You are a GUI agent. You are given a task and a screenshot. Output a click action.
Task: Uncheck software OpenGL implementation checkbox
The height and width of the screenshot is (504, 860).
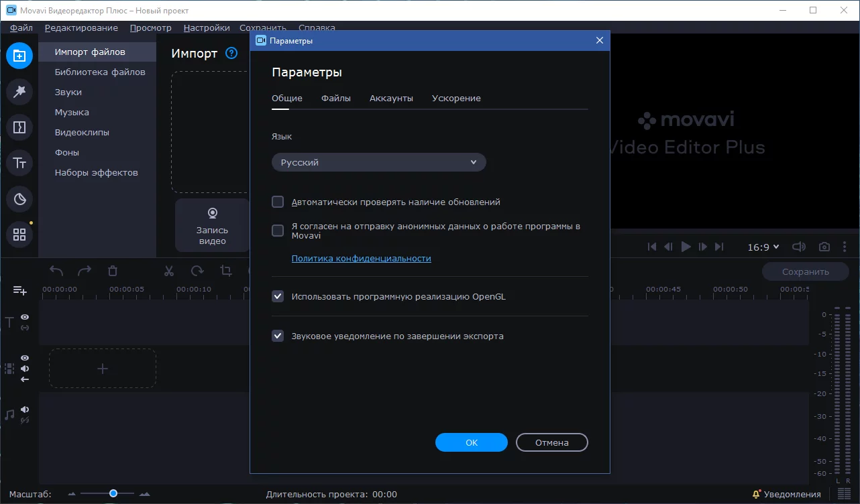click(278, 296)
